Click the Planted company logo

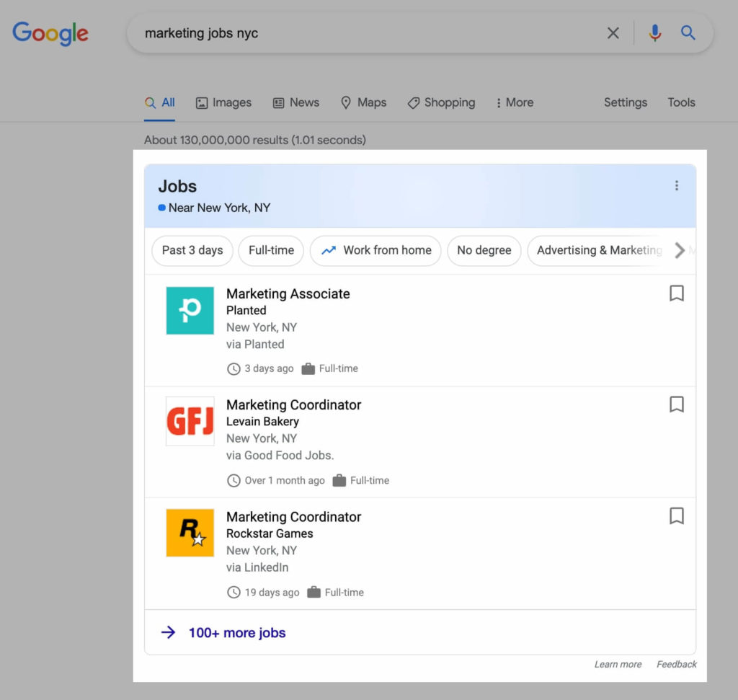click(190, 311)
